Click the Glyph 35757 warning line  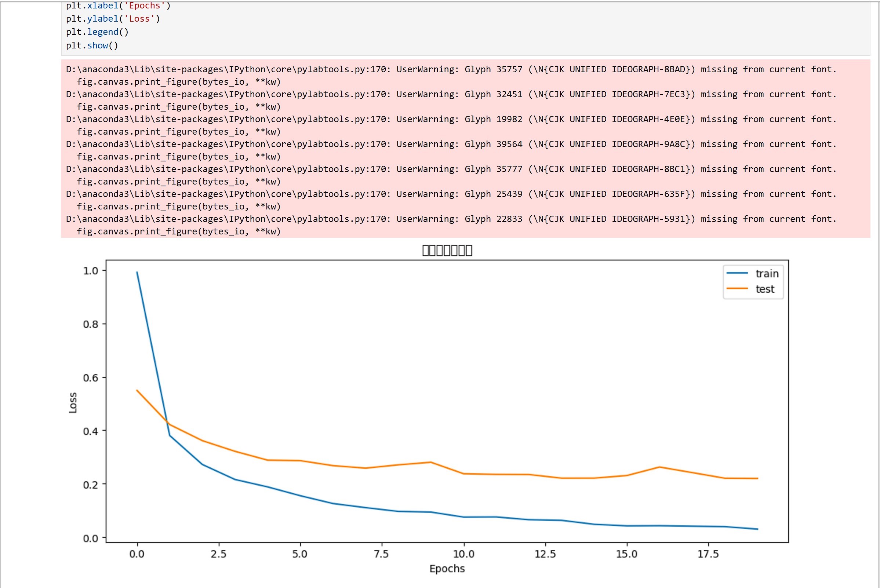493,69
